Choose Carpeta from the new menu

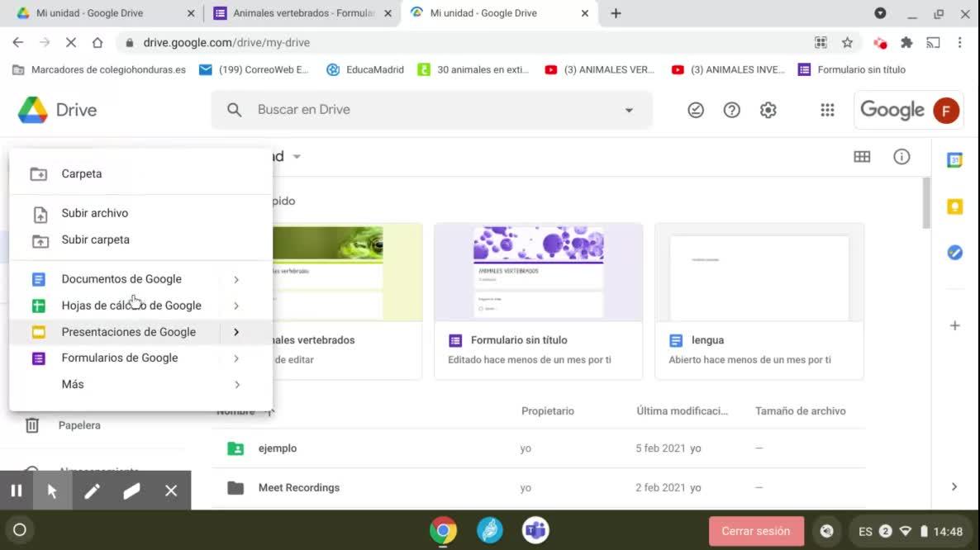pyautogui.click(x=140, y=173)
